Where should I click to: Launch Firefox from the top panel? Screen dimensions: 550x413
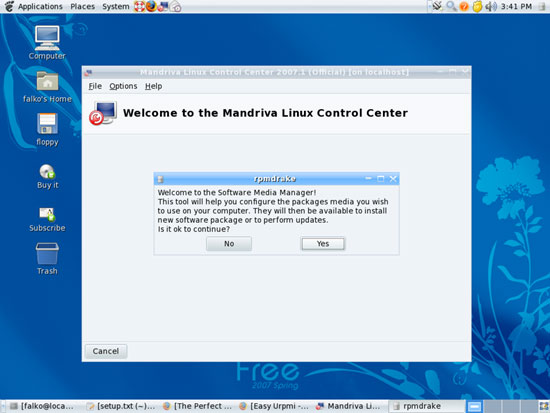click(x=151, y=6)
